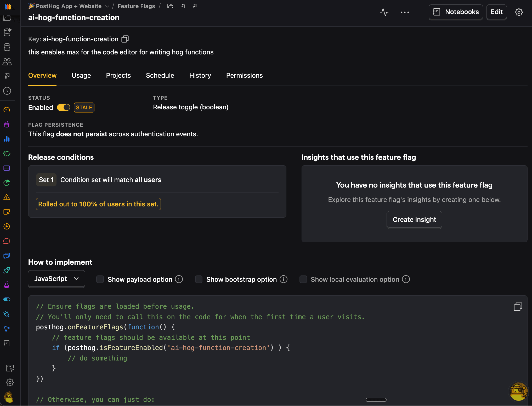
Task: Click the Set 1 condition label
Action: click(46, 180)
